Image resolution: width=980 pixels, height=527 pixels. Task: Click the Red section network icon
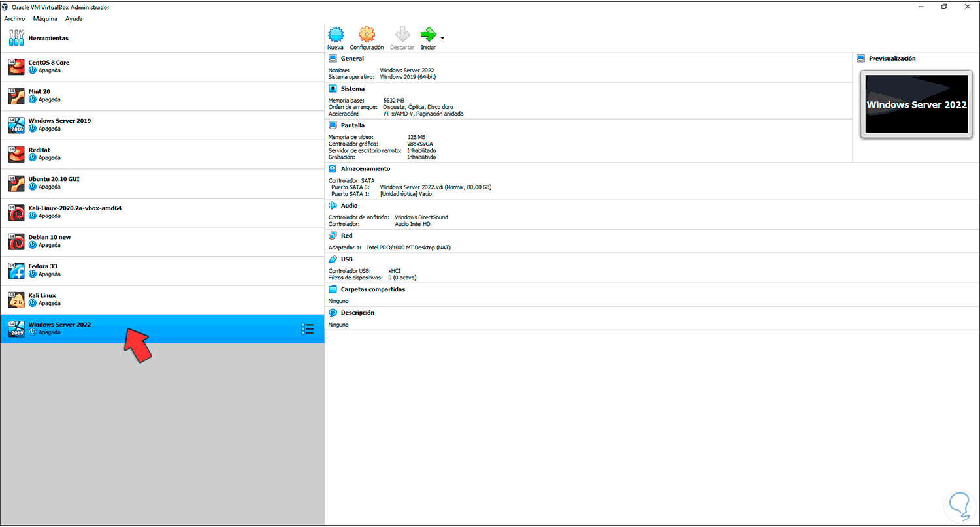pyautogui.click(x=333, y=236)
